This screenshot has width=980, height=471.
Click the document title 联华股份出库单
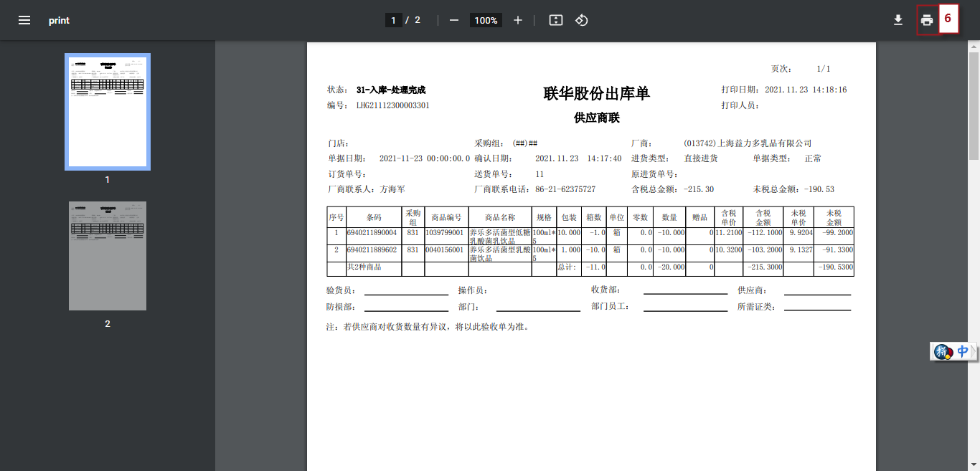[x=596, y=93]
